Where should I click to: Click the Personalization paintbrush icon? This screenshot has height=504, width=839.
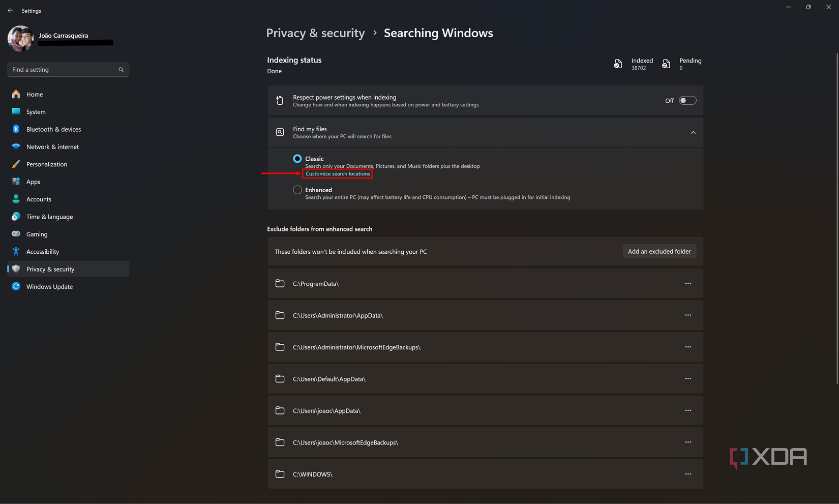pyautogui.click(x=16, y=164)
